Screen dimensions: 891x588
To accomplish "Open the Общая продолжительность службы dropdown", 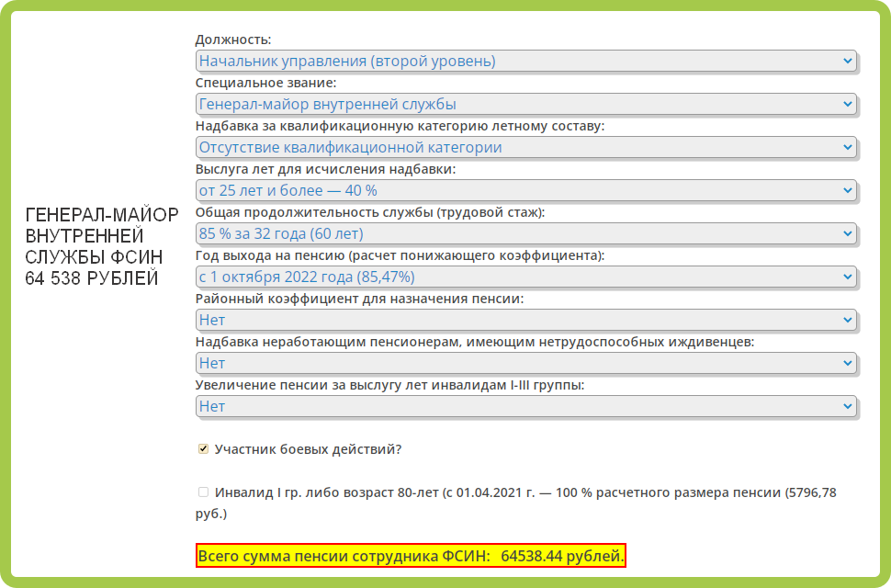I will coord(525,233).
